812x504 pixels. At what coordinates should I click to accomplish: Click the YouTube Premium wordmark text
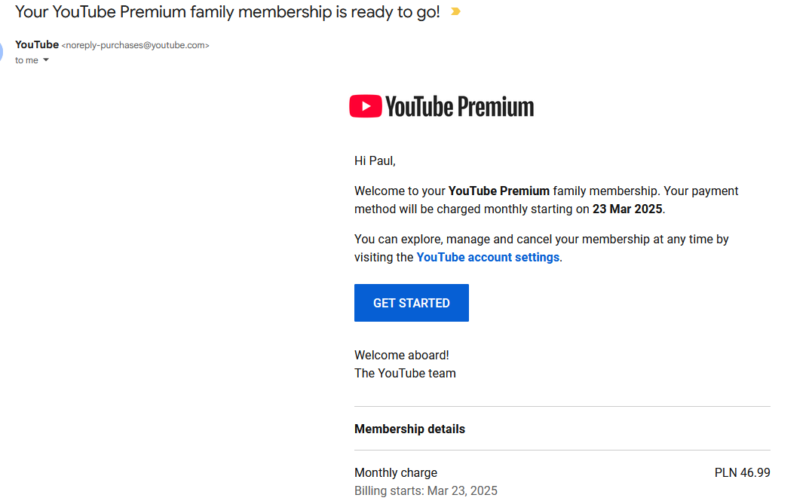(459, 107)
